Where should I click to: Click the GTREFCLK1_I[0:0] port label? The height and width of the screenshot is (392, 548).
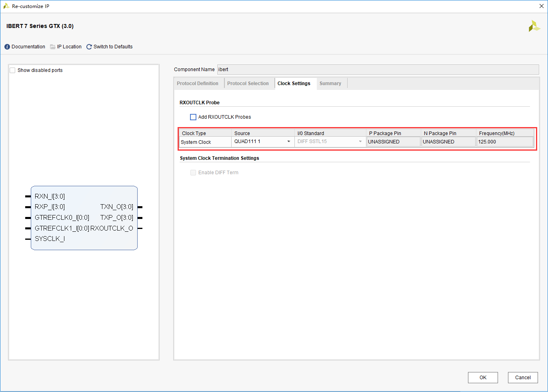pyautogui.click(x=62, y=228)
